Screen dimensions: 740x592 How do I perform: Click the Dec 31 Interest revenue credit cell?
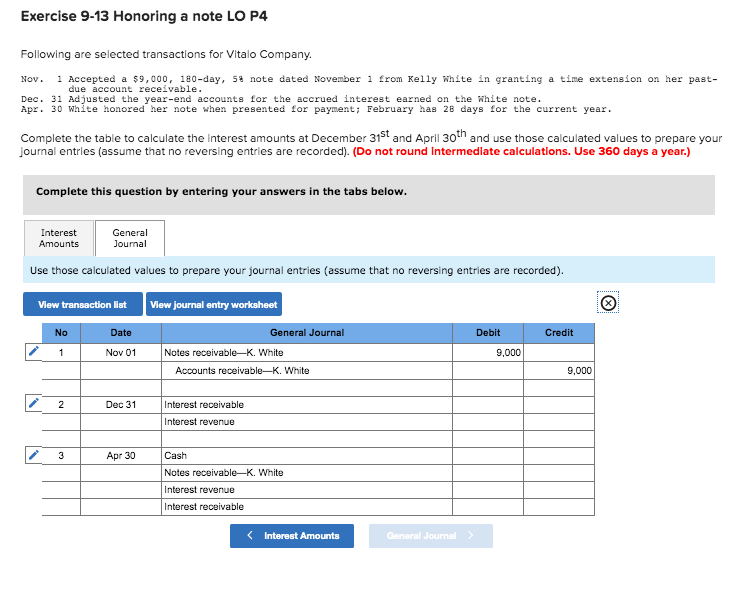pyautogui.click(x=559, y=422)
